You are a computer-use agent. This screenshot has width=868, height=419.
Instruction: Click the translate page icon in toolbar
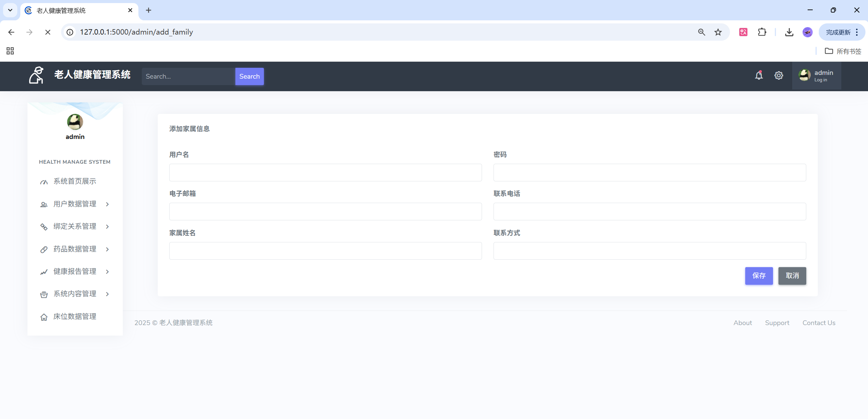(x=743, y=32)
